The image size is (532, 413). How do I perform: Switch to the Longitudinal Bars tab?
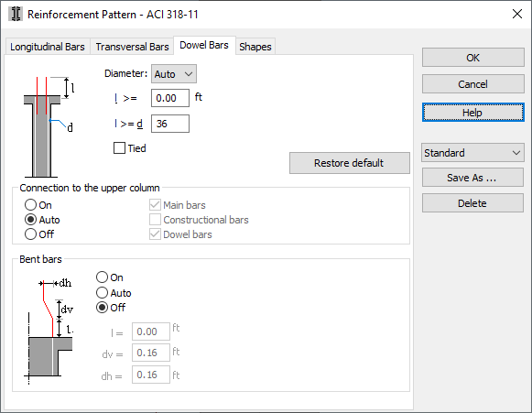[48, 47]
